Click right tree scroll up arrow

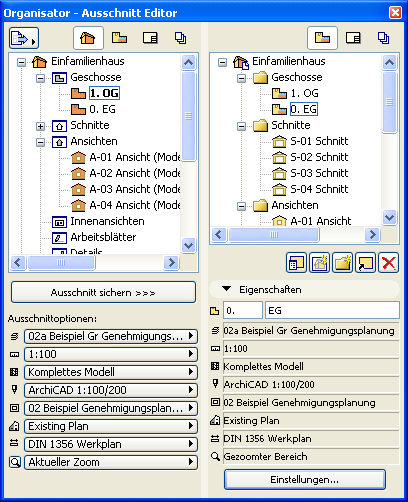tap(390, 62)
